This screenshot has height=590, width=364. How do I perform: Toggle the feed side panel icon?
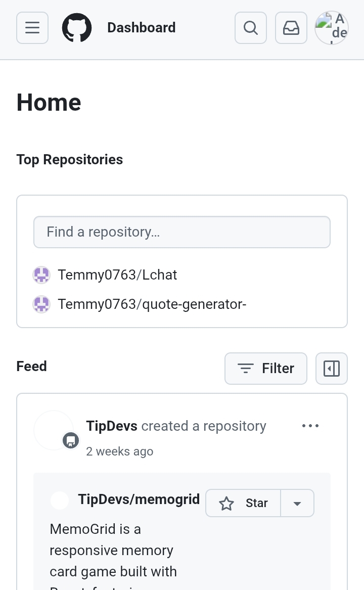point(332,369)
